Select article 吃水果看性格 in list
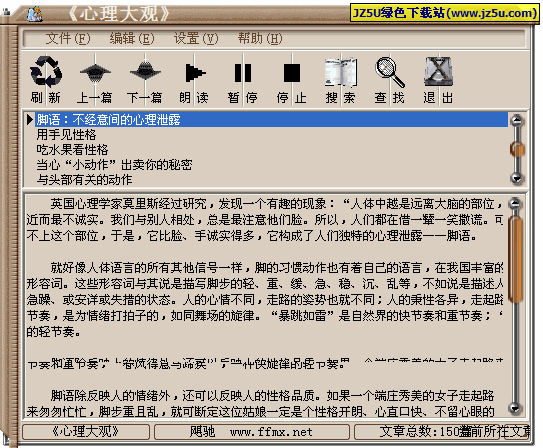The height and width of the screenshot is (448, 543). 72,150
